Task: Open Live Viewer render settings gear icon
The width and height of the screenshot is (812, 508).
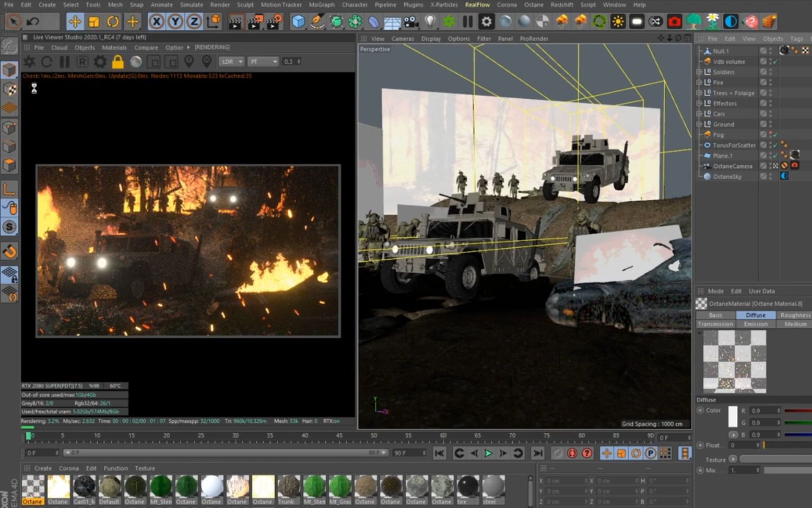Action: coord(99,61)
